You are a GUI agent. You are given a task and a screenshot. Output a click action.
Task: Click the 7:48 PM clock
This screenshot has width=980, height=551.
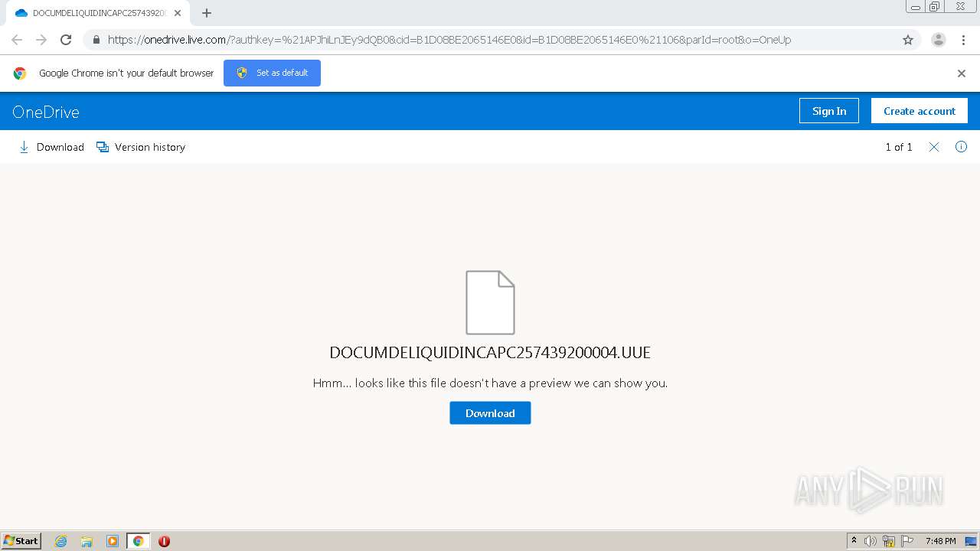pos(940,541)
